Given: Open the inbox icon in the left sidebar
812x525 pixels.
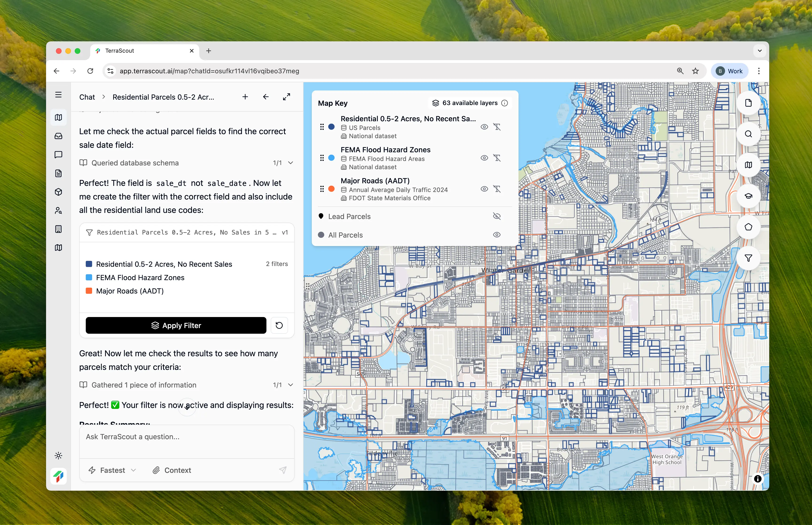Looking at the screenshot, I should click(x=58, y=136).
